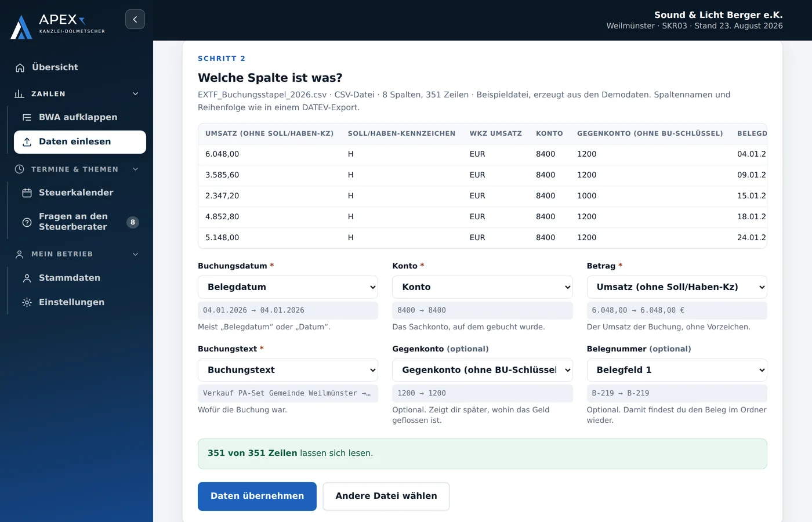Open Stammdaten in the sidebar

point(80,278)
